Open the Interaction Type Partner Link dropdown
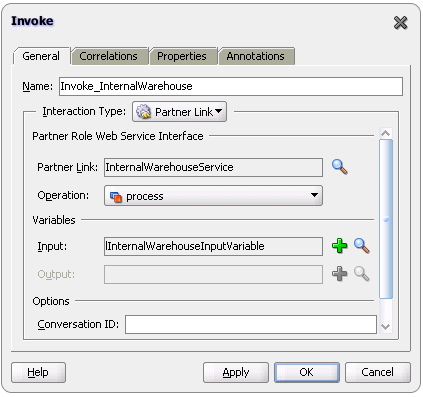The width and height of the screenshot is (423, 397). tap(179, 112)
